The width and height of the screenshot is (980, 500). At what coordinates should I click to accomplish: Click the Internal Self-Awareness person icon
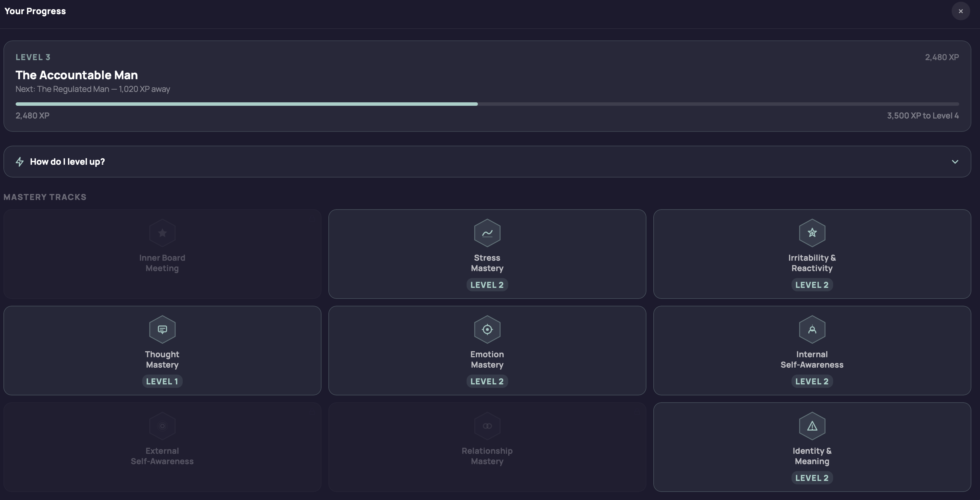(812, 329)
